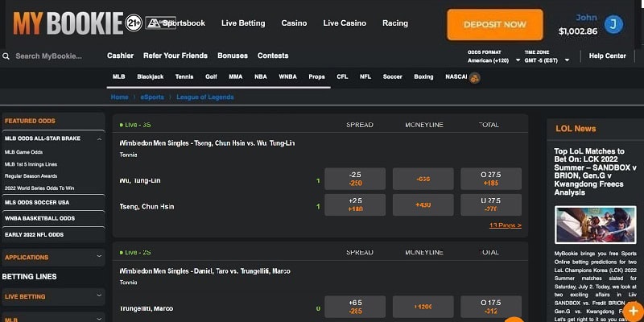Click the Home breadcrumb

[119, 97]
